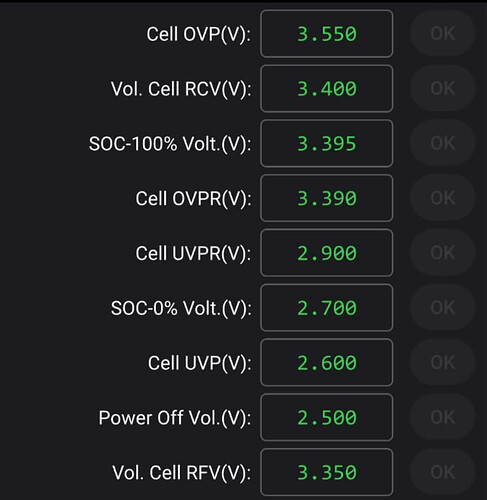Click the Power Off Vol.(V) label
487x500 pixels.
175,418
